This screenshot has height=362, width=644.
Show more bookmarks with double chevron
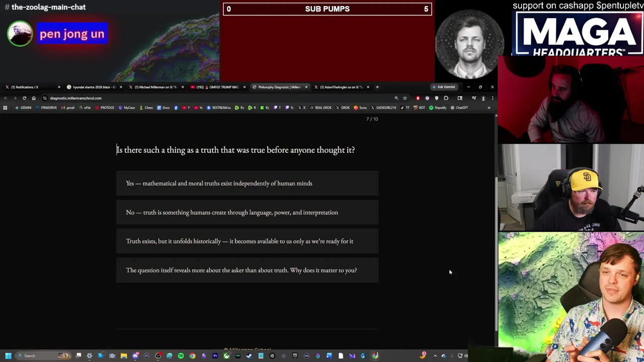click(489, 108)
